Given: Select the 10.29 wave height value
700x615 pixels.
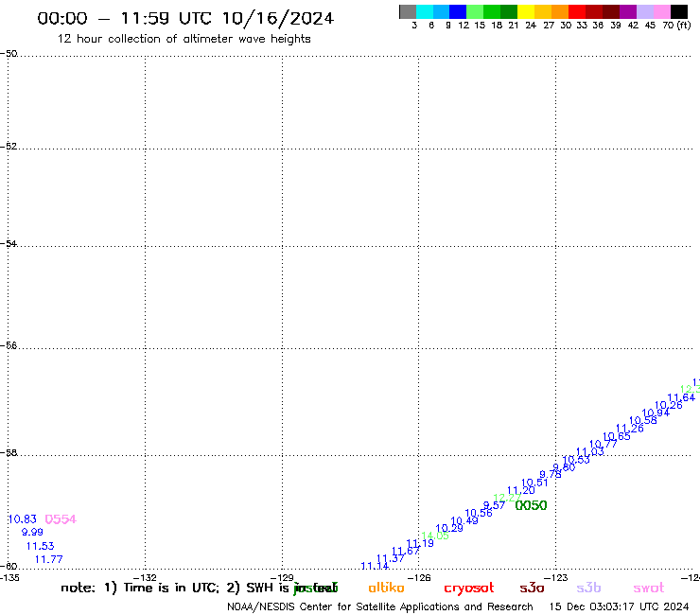Looking at the screenshot, I should coord(449,528).
